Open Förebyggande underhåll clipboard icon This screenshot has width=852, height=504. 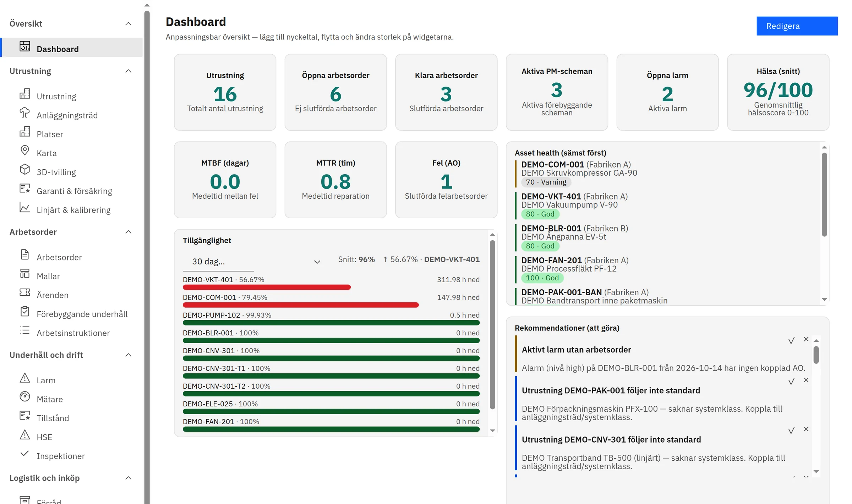point(25,312)
